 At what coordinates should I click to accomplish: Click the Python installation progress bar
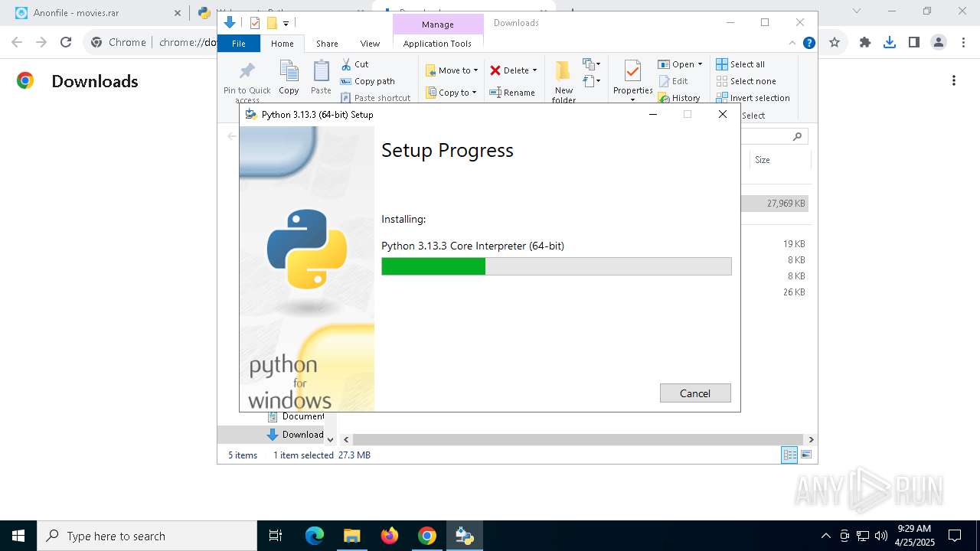point(557,266)
